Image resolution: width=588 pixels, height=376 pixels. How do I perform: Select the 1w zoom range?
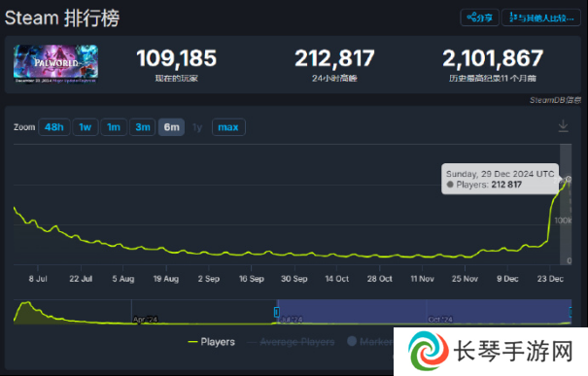coord(86,127)
